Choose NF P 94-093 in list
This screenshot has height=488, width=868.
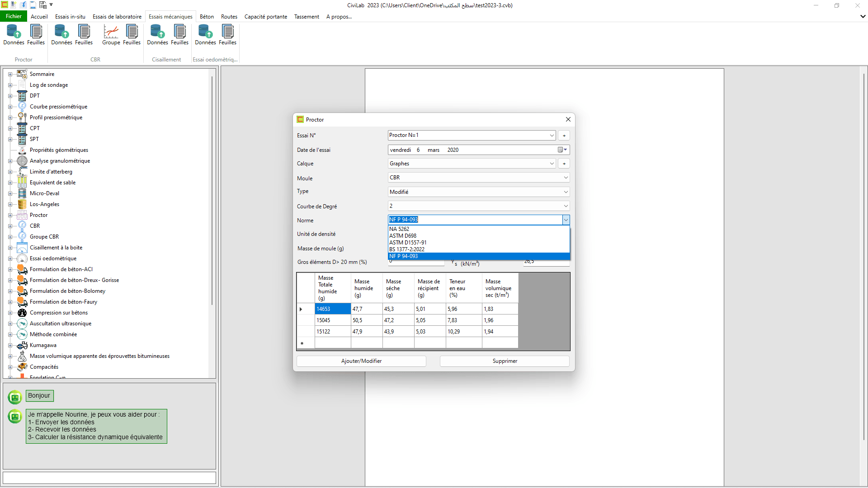tap(479, 256)
